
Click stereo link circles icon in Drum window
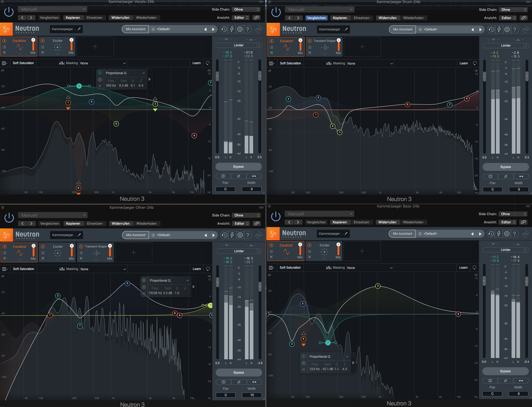click(490, 176)
